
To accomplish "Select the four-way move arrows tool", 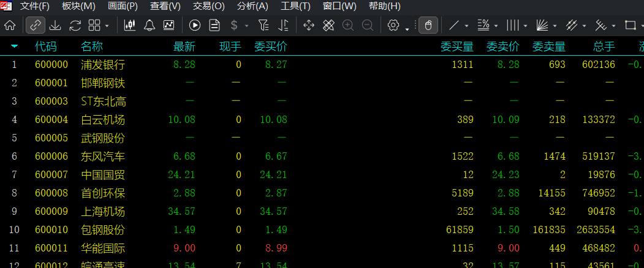I will click(x=308, y=26).
